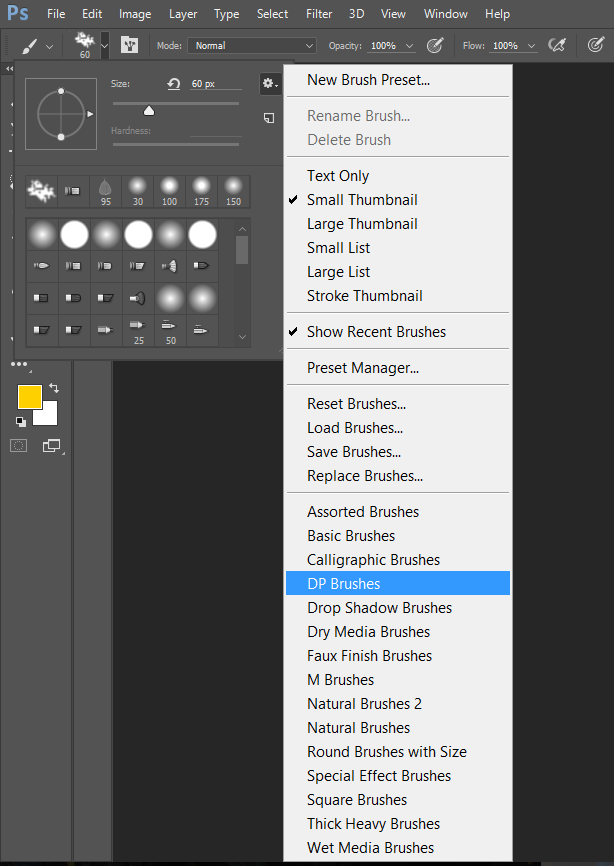Open the File menu

pos(56,14)
